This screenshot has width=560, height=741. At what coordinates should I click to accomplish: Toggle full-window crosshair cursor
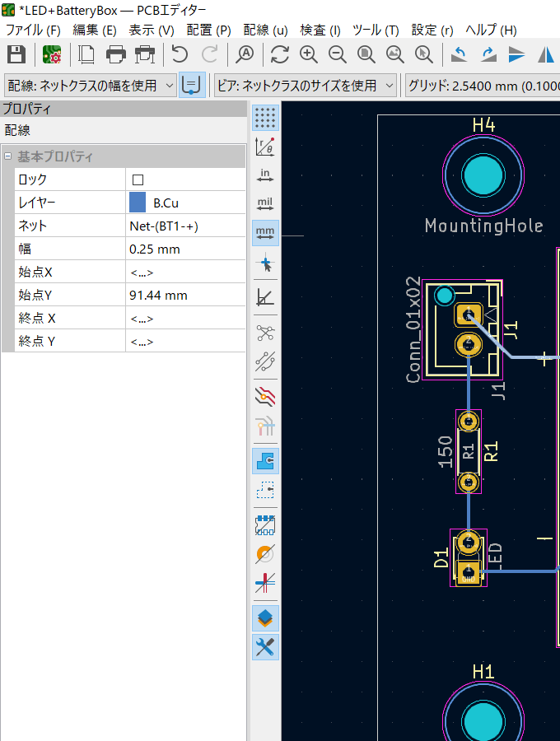(265, 263)
